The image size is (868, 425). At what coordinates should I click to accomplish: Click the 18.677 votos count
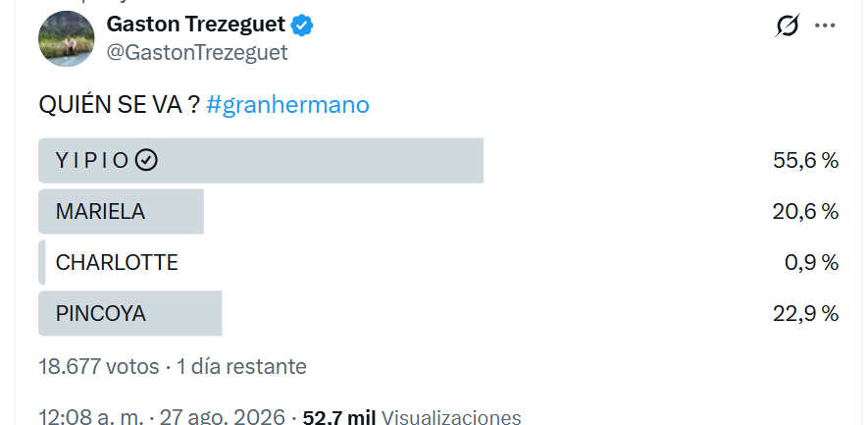coord(98,367)
